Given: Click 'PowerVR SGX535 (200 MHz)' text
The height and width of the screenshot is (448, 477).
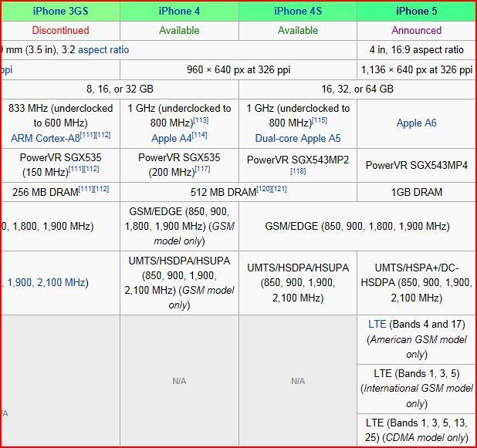Looking at the screenshot, I should pos(179,165).
